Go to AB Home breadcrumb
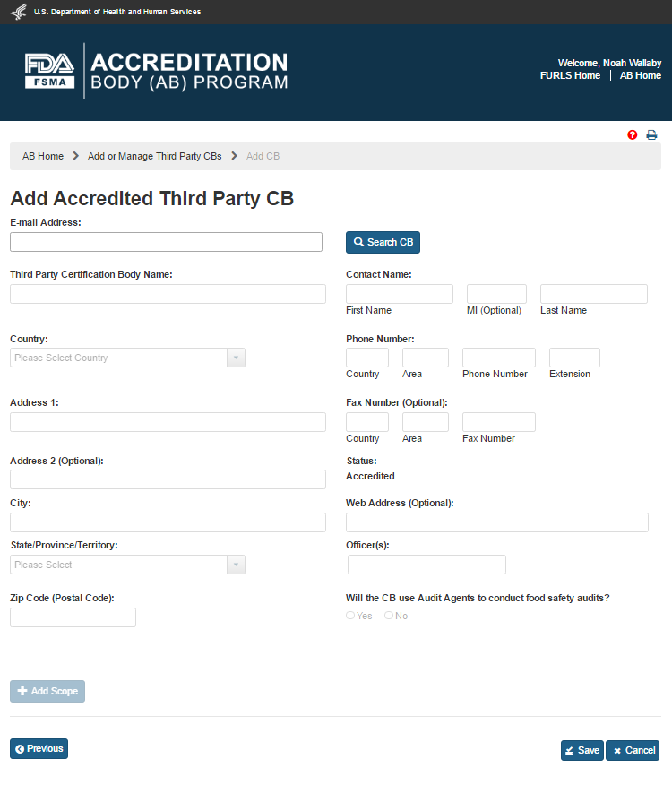 [x=43, y=156]
